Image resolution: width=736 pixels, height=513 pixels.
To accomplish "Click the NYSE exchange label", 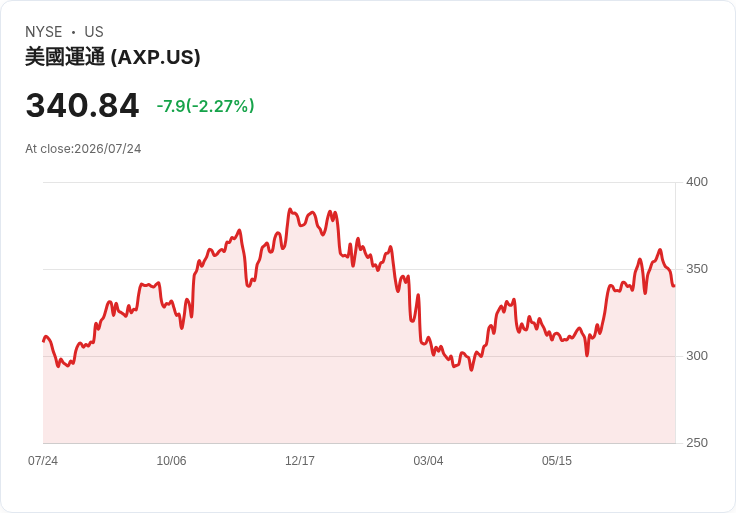I will point(44,32).
